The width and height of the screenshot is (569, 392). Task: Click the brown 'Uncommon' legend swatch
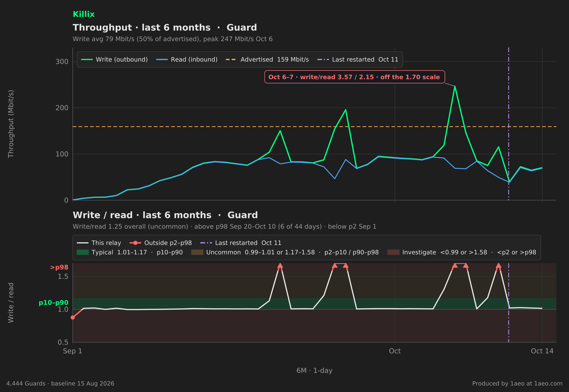(x=197, y=252)
